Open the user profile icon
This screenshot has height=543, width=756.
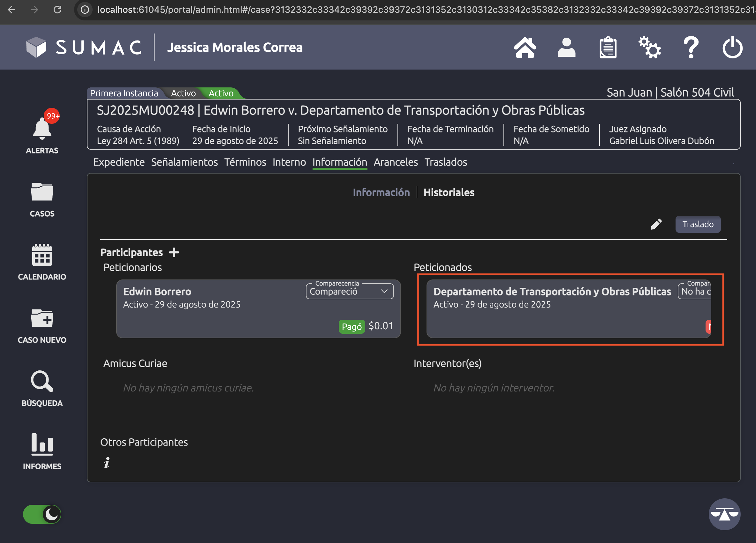[566, 47]
